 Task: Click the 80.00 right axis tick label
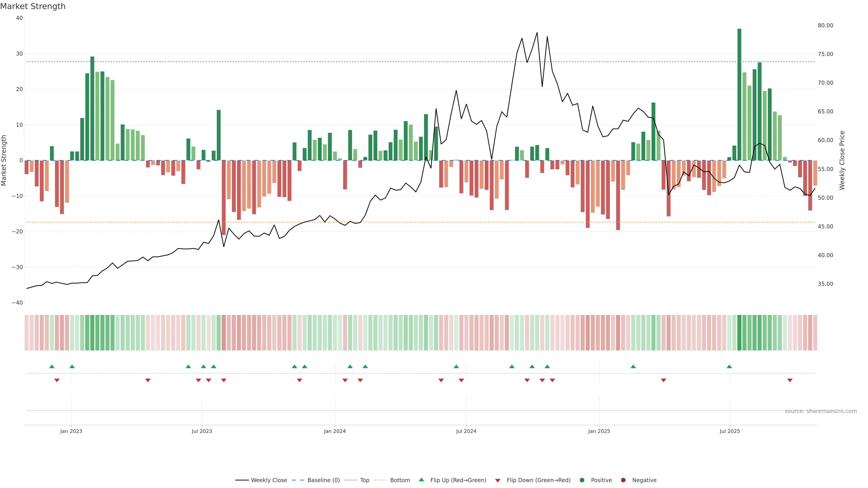(825, 26)
